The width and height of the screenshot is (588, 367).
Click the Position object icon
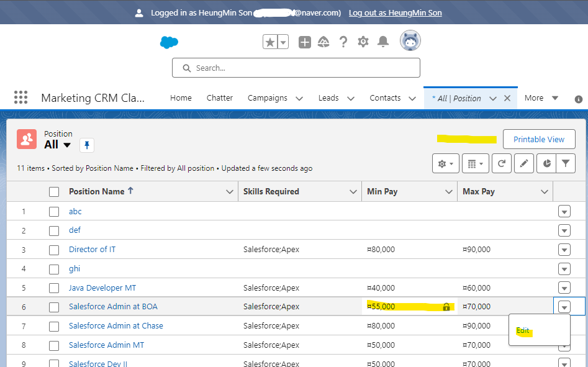click(27, 139)
